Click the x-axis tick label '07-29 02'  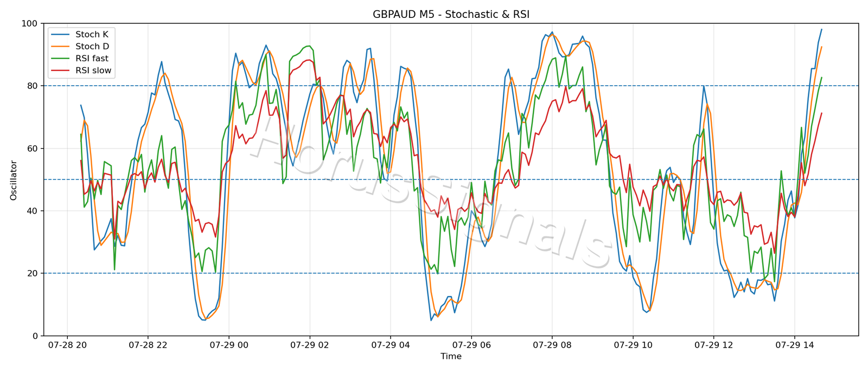pos(309,345)
